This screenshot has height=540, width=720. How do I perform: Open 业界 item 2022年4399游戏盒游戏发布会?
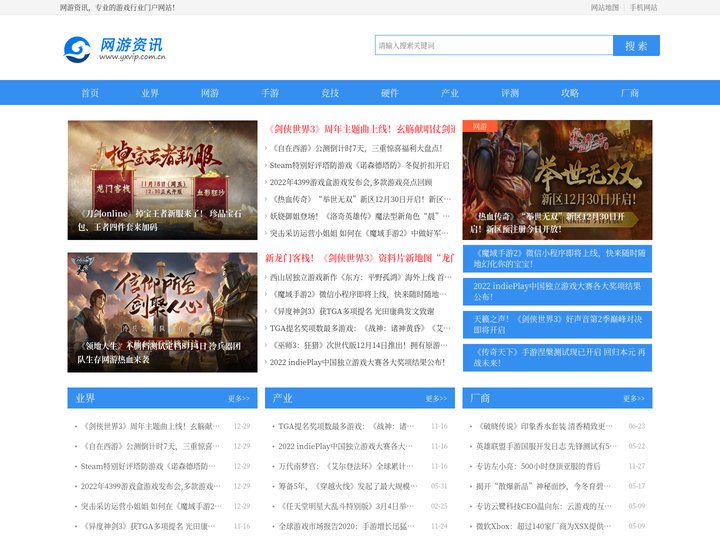click(151, 486)
